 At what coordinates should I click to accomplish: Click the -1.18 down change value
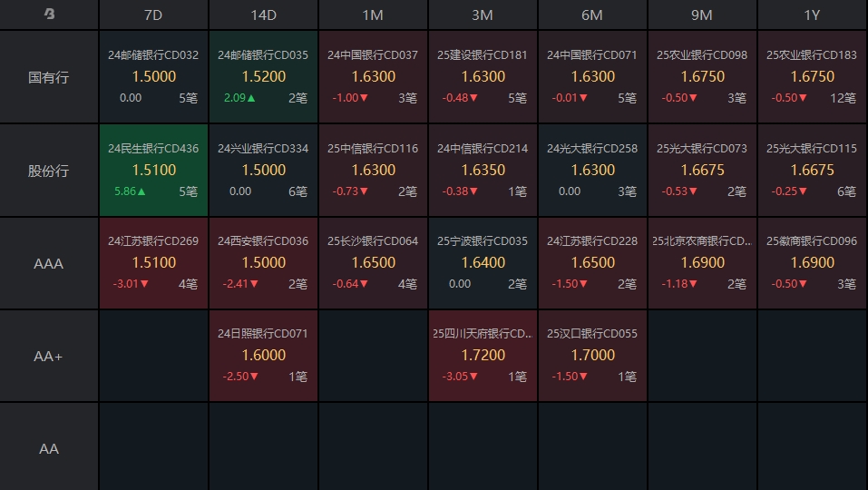click(x=679, y=284)
